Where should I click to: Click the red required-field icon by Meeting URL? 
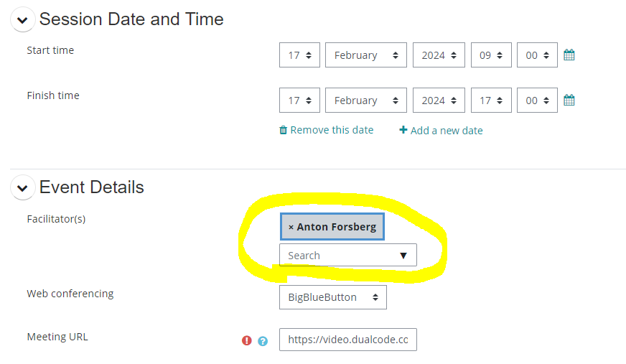tap(247, 340)
